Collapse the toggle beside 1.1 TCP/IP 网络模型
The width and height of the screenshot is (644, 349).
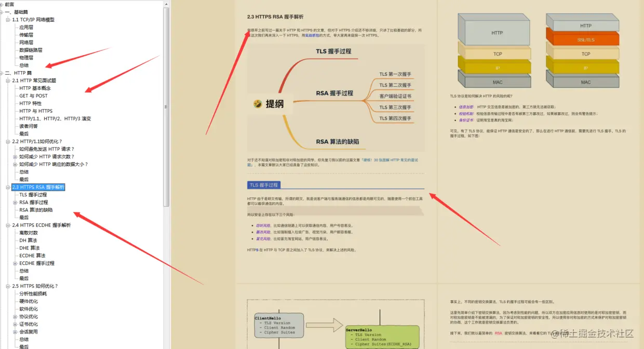click(x=8, y=20)
